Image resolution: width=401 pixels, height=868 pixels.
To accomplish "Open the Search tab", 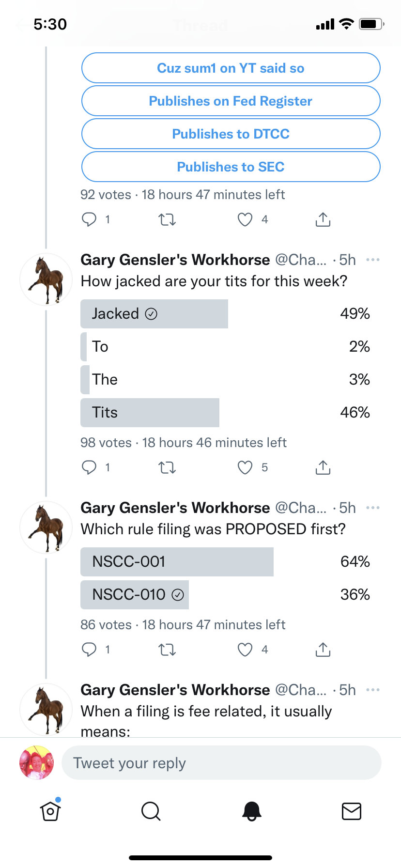I will [151, 811].
